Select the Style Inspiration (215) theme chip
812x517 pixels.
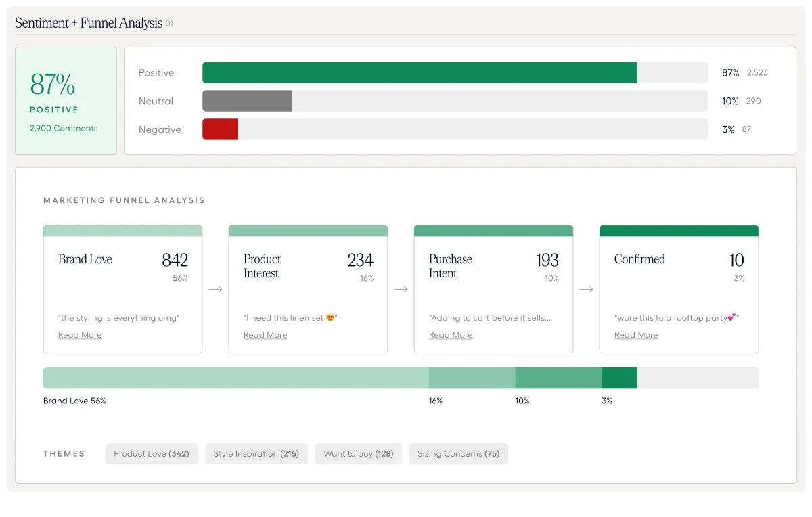click(256, 453)
